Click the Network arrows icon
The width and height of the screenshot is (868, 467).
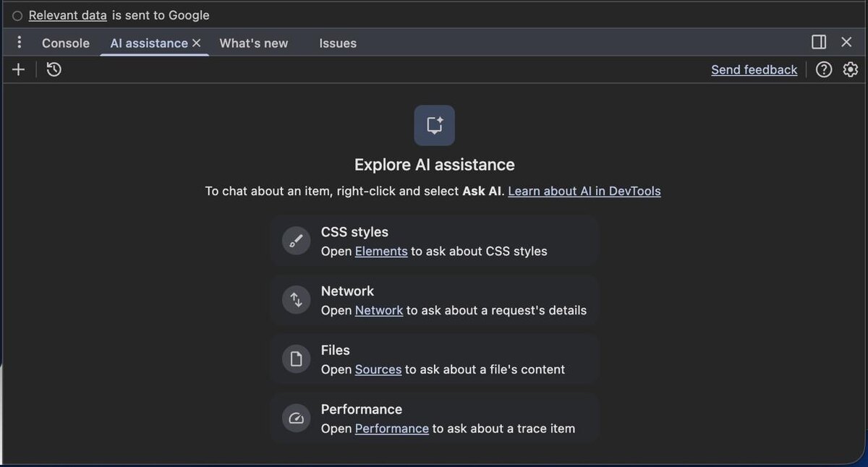(296, 300)
